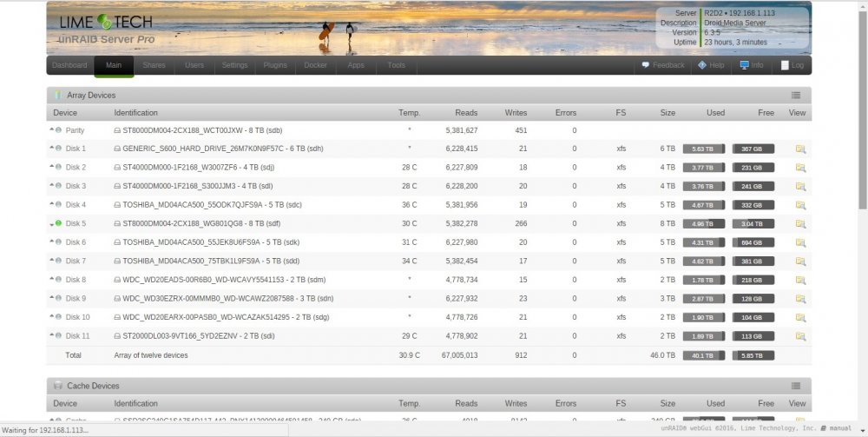Image resolution: width=868 pixels, height=437 pixels.
Task: Click the hard drive icon beside GENERIC_S600 identification
Action: (117, 149)
